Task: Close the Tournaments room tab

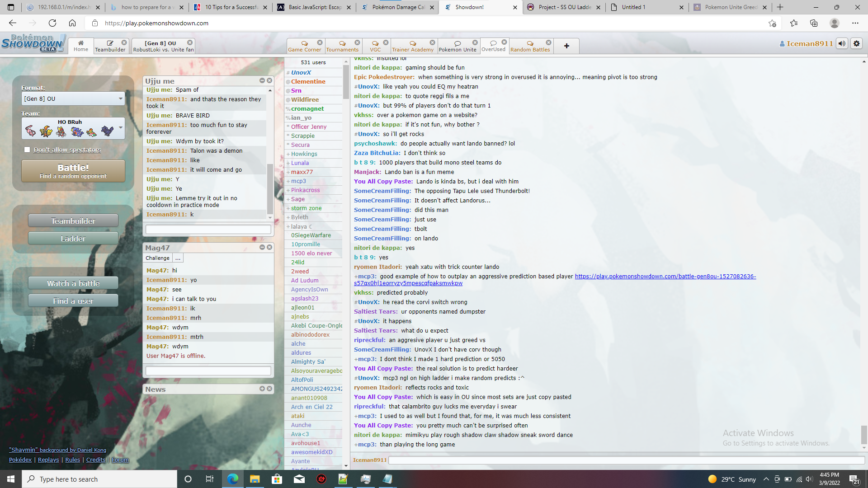Action: click(x=357, y=42)
